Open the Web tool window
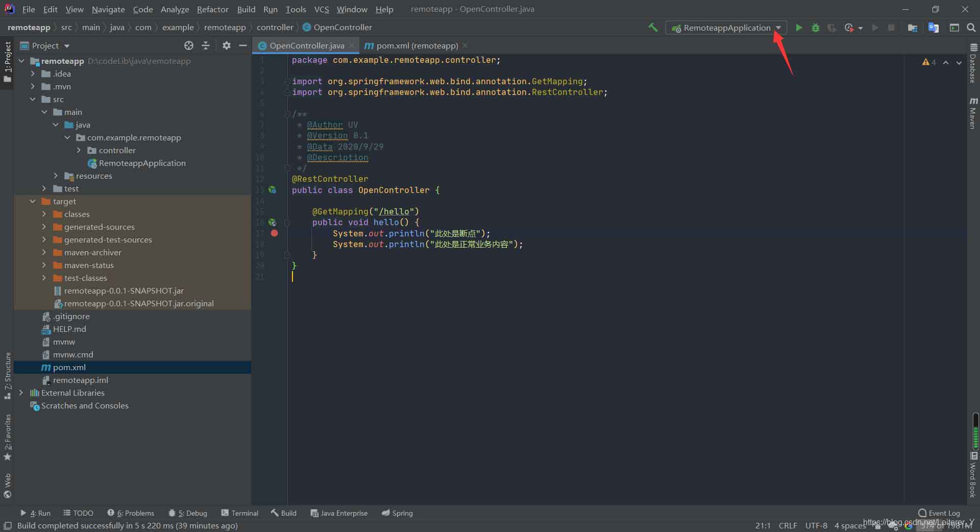The width and height of the screenshot is (980, 532). pyautogui.click(x=7, y=486)
